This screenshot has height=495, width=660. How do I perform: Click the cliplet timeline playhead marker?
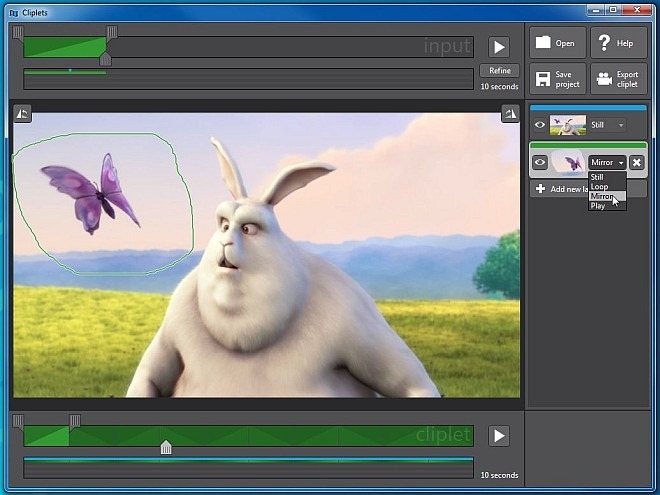click(x=166, y=447)
